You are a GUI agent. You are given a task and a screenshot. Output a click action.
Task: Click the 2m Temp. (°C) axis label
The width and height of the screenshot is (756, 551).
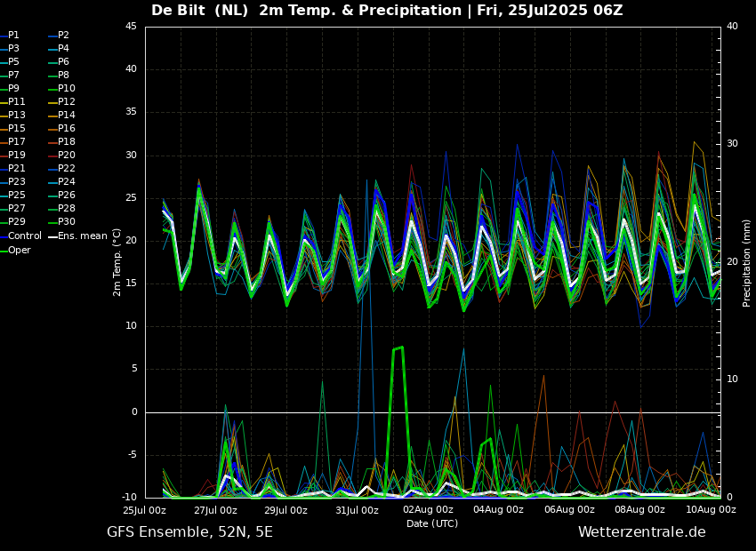click(x=117, y=261)
